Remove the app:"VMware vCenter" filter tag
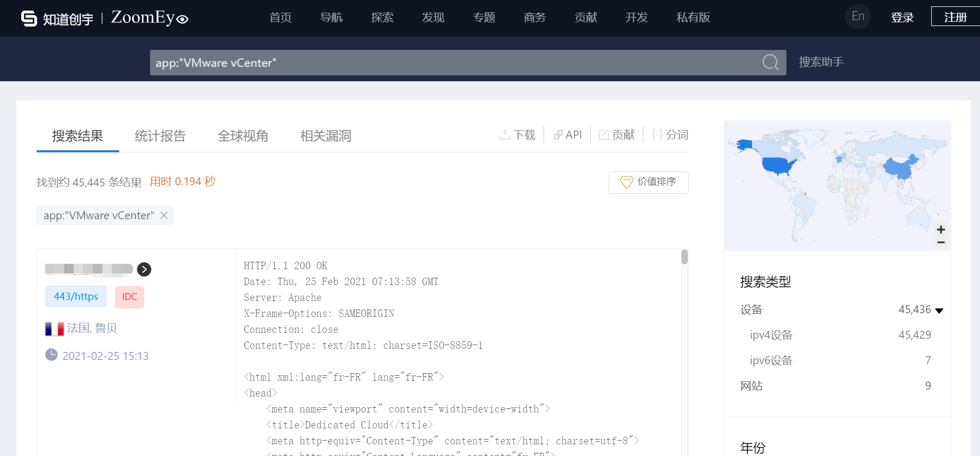Viewport: 980px width, 456px height. 164,215
